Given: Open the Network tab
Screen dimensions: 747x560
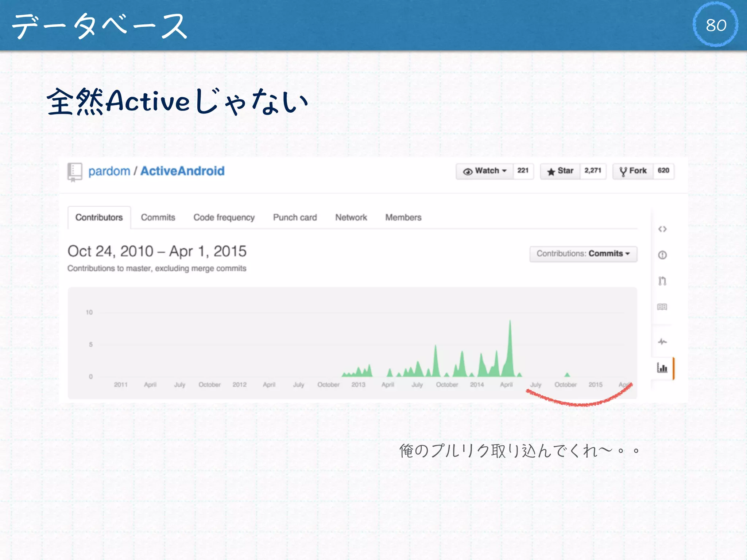Looking at the screenshot, I should pyautogui.click(x=351, y=218).
